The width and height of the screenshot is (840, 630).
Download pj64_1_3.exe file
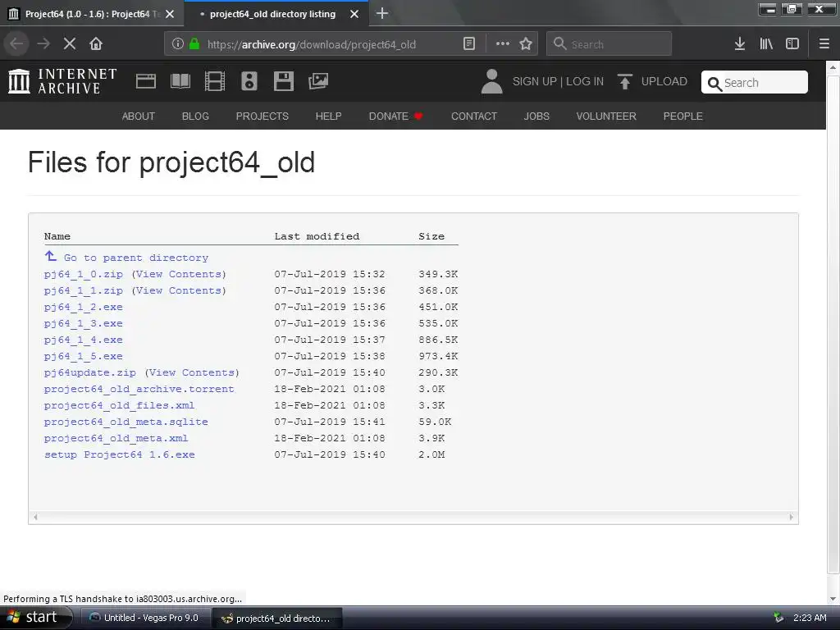(84, 323)
